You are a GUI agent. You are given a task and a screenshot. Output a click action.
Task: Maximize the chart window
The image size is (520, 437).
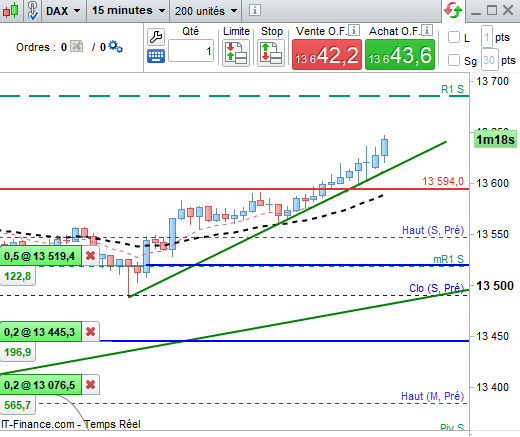click(492, 10)
